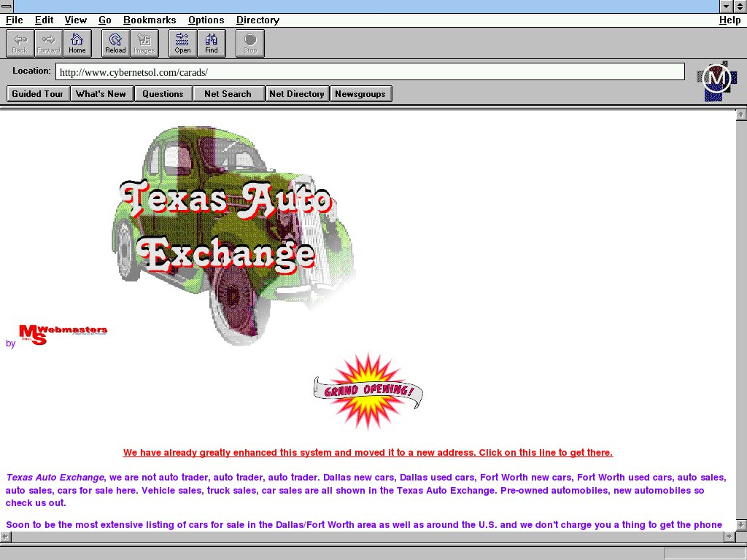Viewport: 747px width, 560px height.
Task: Click the Forward arrow icon
Action: click(48, 43)
